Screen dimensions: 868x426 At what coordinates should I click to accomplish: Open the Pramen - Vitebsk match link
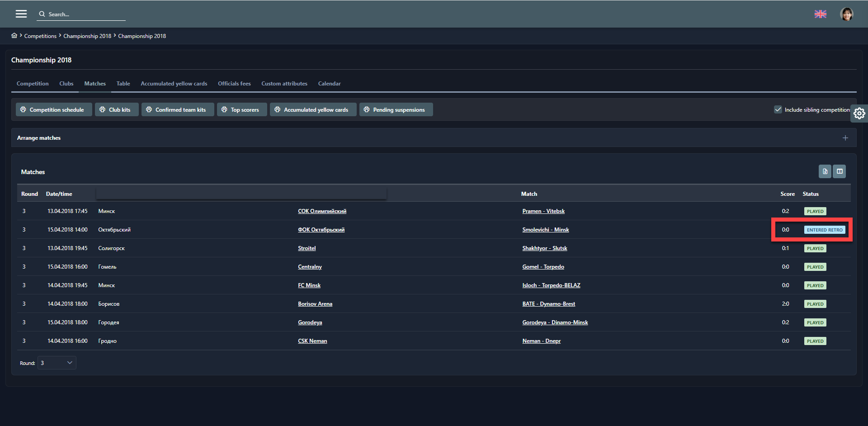click(x=543, y=211)
